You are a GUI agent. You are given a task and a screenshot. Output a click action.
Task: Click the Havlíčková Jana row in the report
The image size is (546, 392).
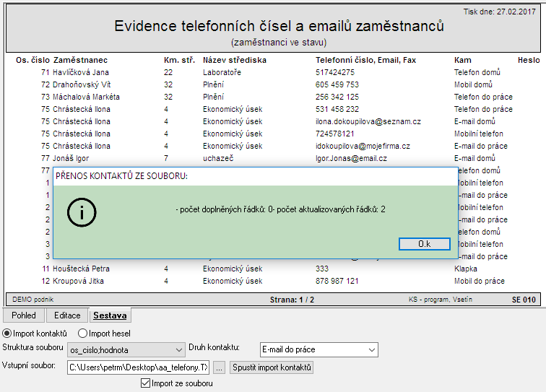point(272,72)
